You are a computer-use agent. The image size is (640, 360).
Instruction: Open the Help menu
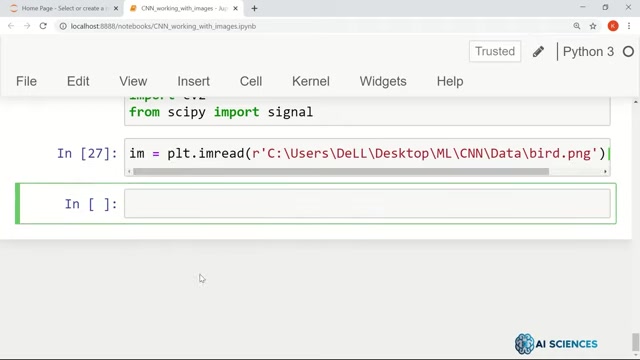click(x=450, y=81)
